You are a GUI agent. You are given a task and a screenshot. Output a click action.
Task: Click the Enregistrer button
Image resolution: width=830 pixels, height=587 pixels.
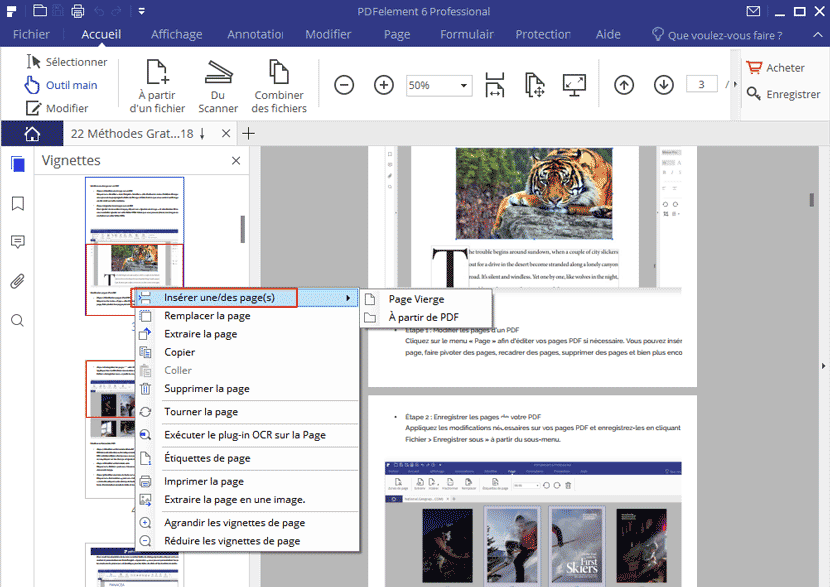(783, 94)
